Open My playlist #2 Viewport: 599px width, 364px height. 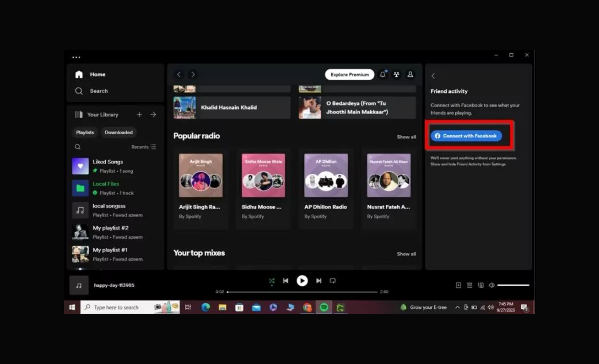tap(115, 232)
